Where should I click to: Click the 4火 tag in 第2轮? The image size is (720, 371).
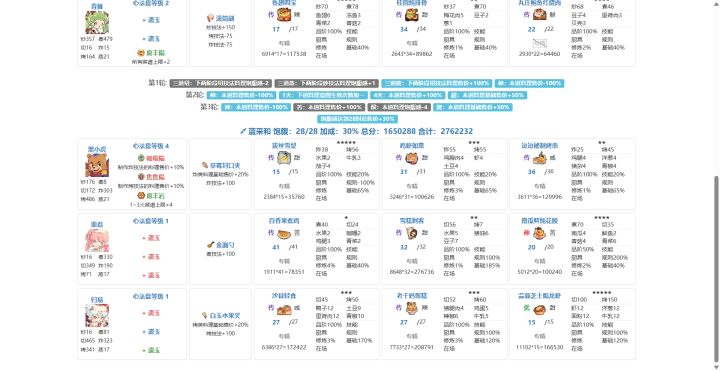[407, 96]
